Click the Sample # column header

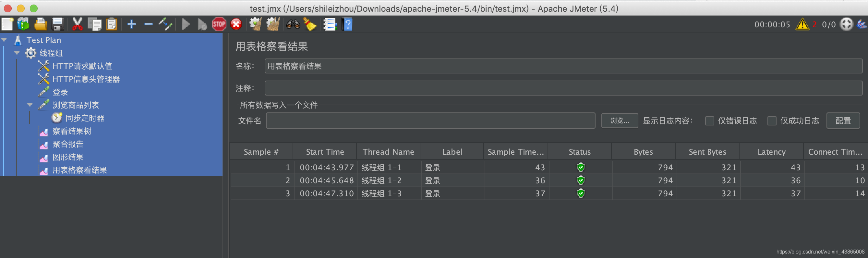coord(261,152)
